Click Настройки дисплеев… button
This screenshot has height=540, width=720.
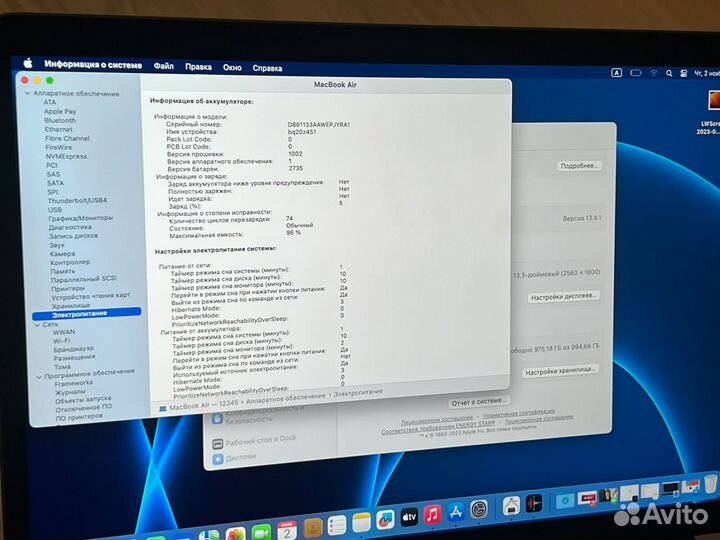tap(563, 297)
